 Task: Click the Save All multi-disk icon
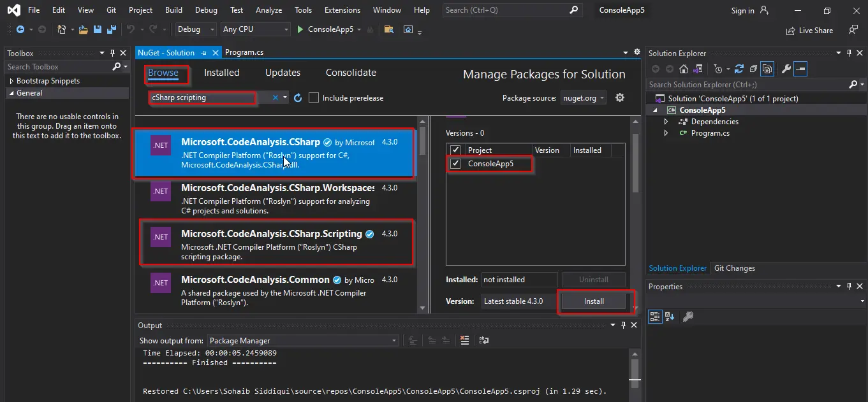point(110,29)
